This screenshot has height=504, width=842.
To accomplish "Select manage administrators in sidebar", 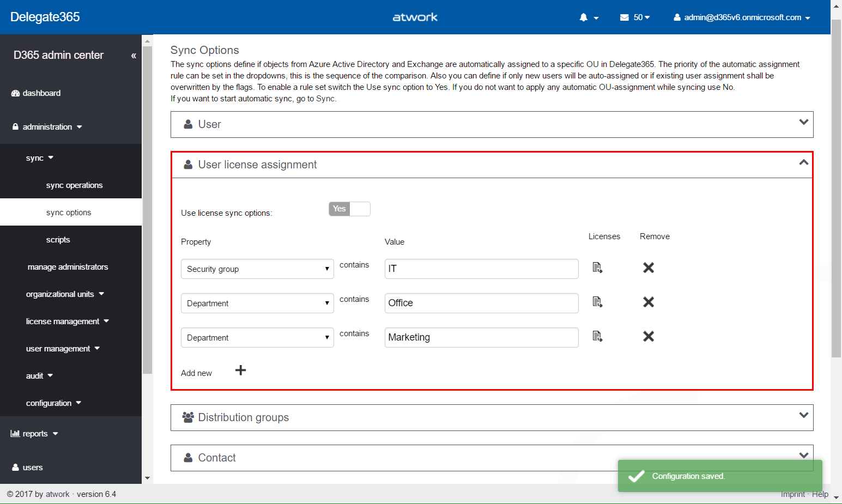I will pos(68,267).
